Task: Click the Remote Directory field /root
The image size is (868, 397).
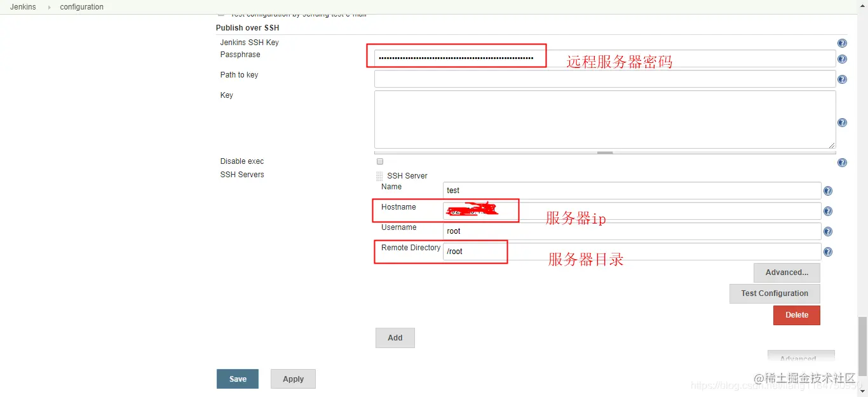Action: click(632, 252)
